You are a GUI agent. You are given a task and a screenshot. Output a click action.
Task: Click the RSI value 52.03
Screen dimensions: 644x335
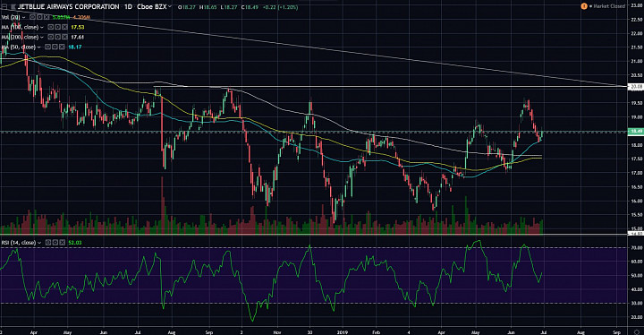pyautogui.click(x=75, y=243)
